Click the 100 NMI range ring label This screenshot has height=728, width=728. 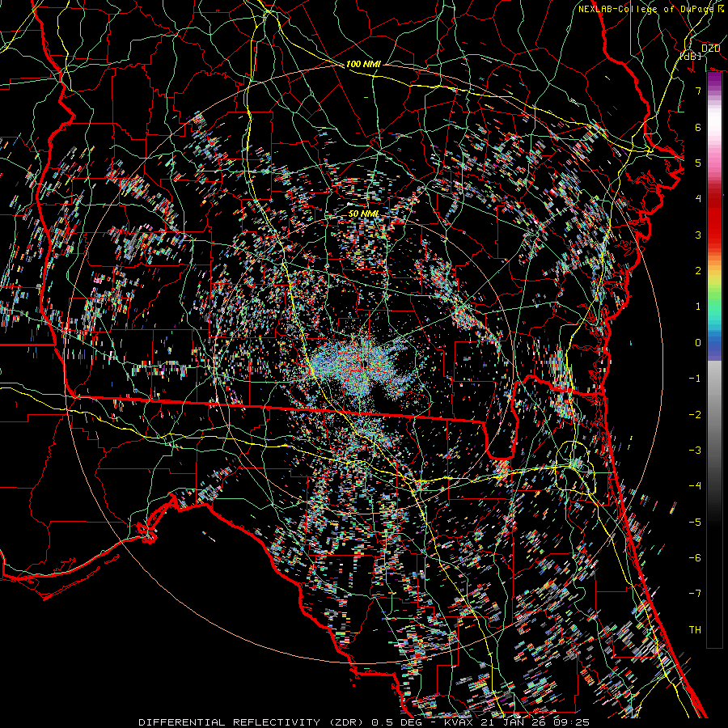tap(363, 64)
